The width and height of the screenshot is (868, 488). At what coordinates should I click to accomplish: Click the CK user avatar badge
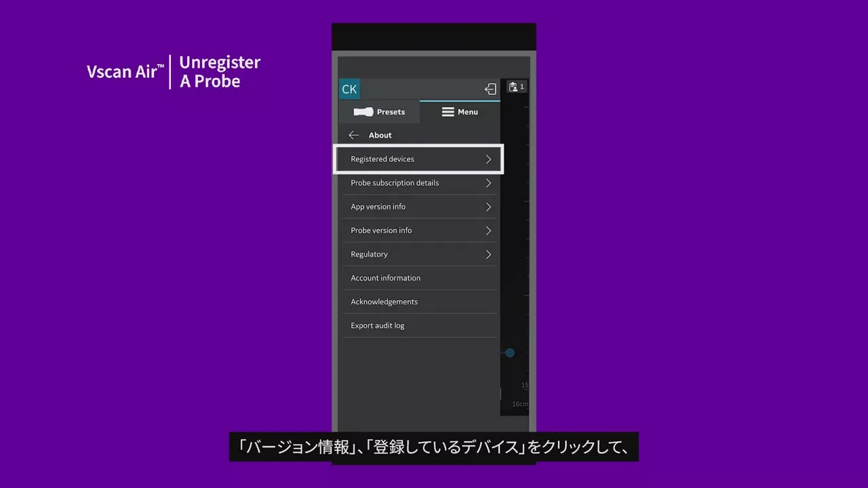coord(349,89)
